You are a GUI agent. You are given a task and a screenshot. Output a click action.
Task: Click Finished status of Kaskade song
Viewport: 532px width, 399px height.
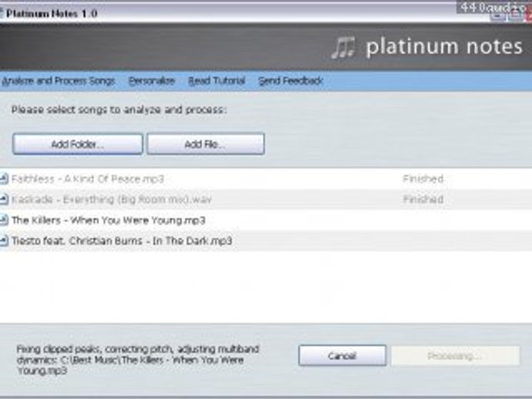tap(423, 199)
